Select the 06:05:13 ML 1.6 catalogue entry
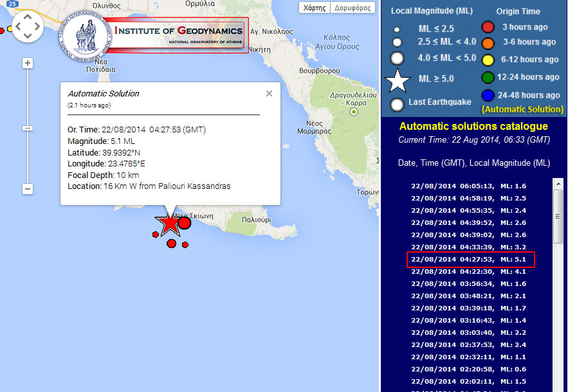This screenshot has height=392, width=568. tap(470, 186)
